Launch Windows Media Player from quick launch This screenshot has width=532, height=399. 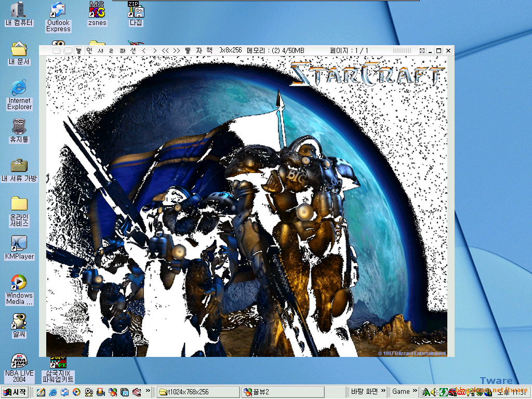(76, 392)
